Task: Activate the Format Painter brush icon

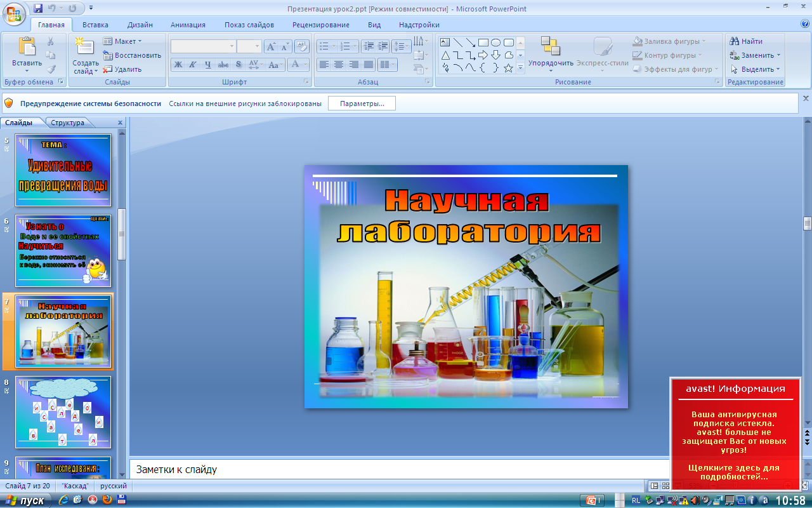Action: click(51, 69)
